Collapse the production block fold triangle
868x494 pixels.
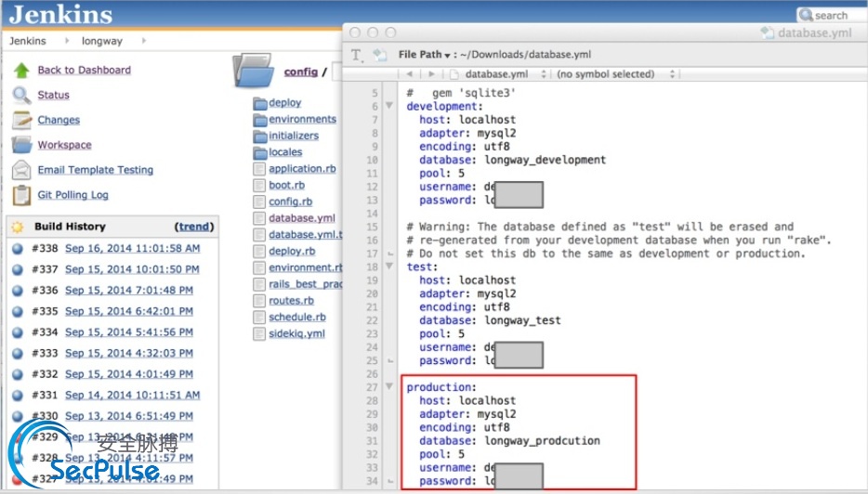[x=389, y=386]
